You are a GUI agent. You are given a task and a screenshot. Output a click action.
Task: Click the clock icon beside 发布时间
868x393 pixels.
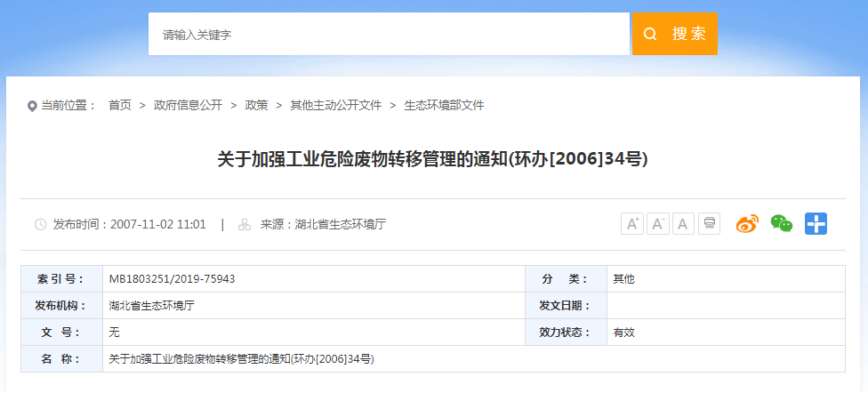tap(40, 225)
